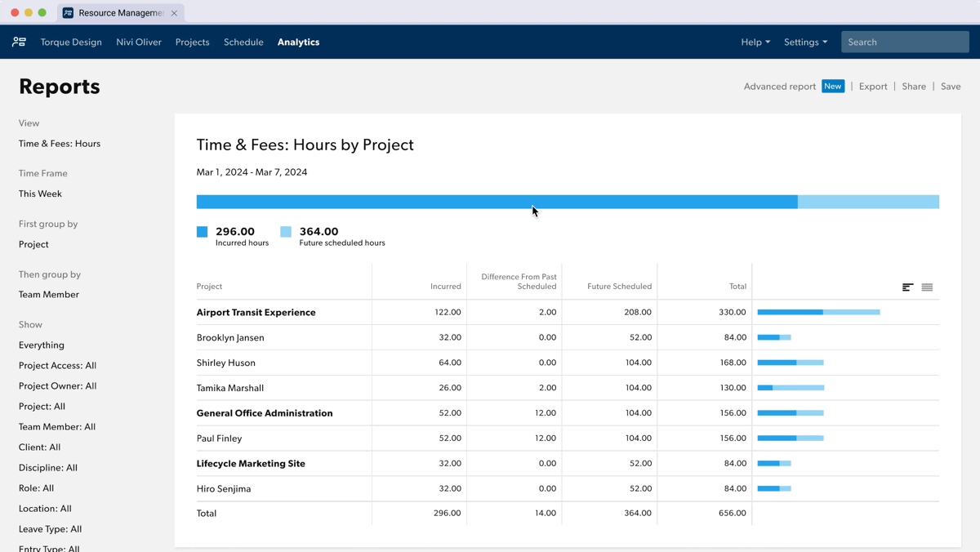Open the Advanced report link
The height and width of the screenshot is (552, 980).
click(780, 87)
